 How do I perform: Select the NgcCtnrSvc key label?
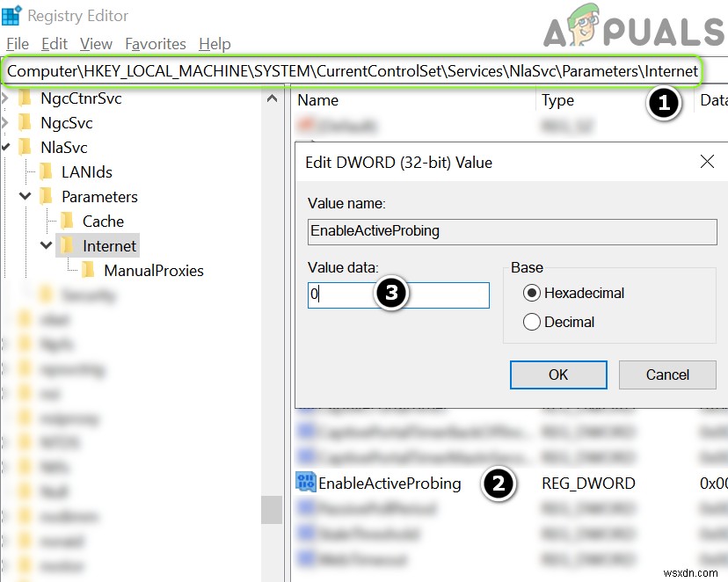tap(81, 98)
